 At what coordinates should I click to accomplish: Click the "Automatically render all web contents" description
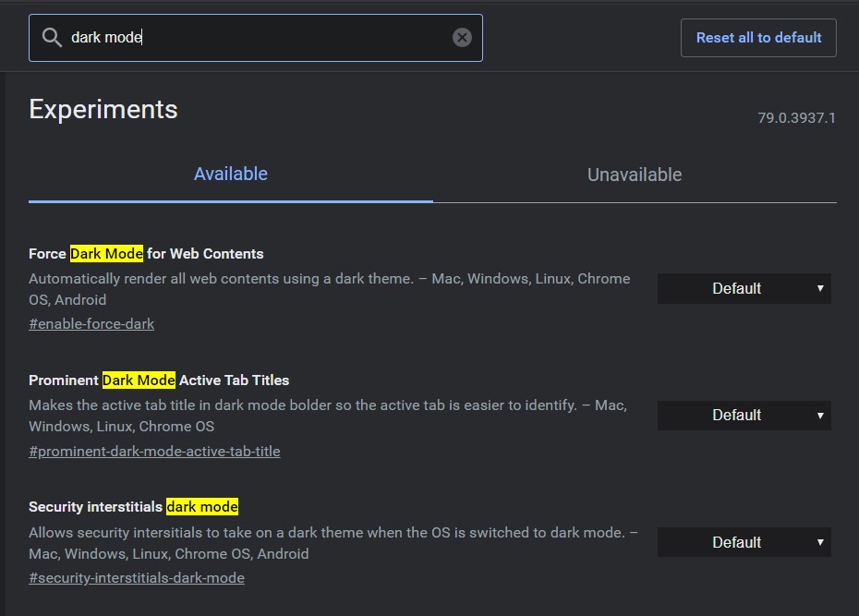(329, 289)
